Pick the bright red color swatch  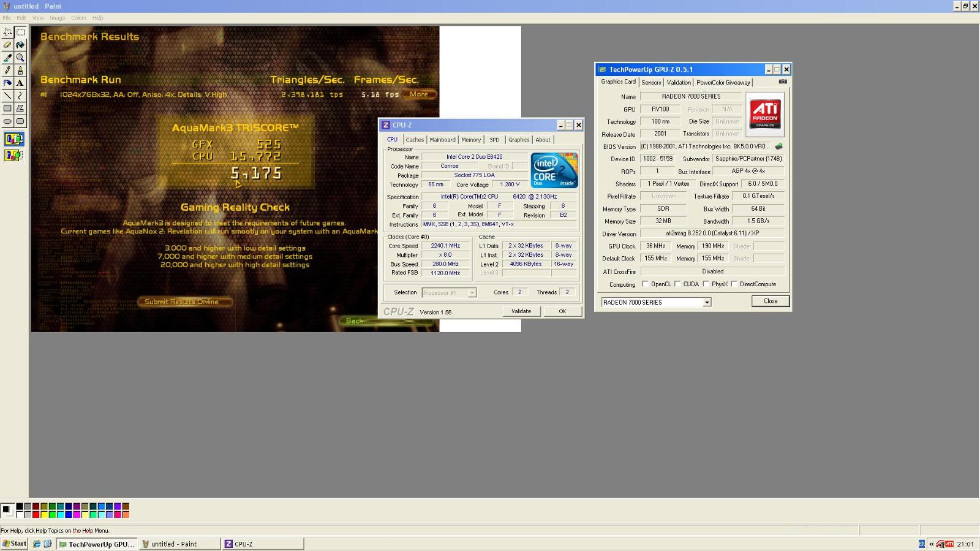tap(36, 515)
